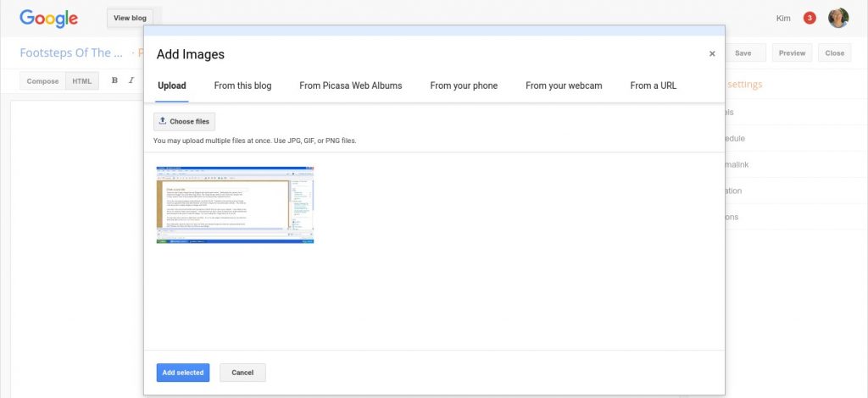Open the notifications badge showing 3
This screenshot has height=398, width=868.
tap(810, 19)
